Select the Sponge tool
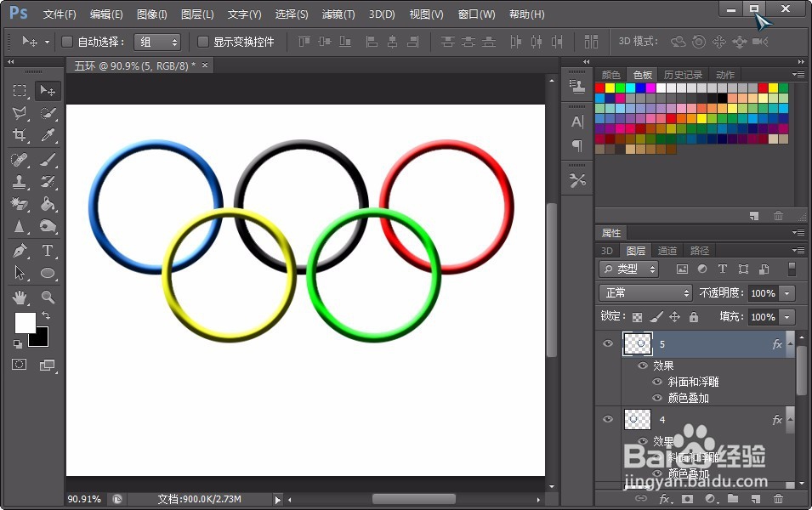 coord(48,226)
